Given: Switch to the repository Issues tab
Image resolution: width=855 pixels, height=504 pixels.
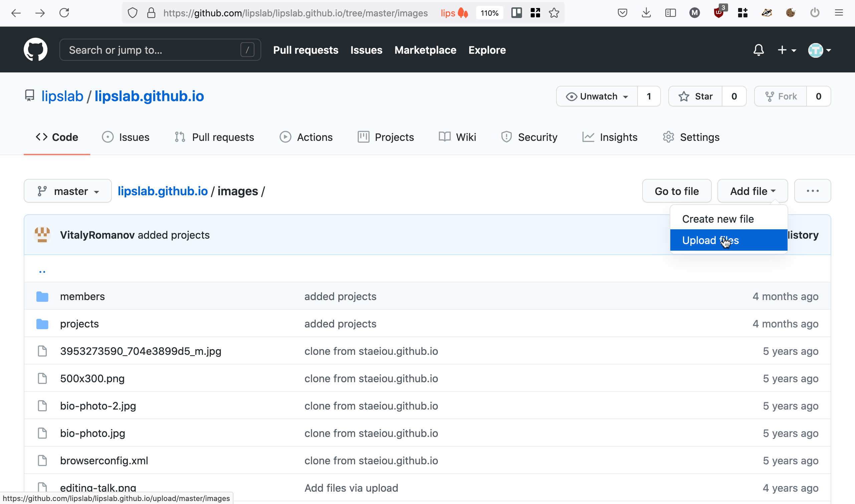Looking at the screenshot, I should point(125,137).
